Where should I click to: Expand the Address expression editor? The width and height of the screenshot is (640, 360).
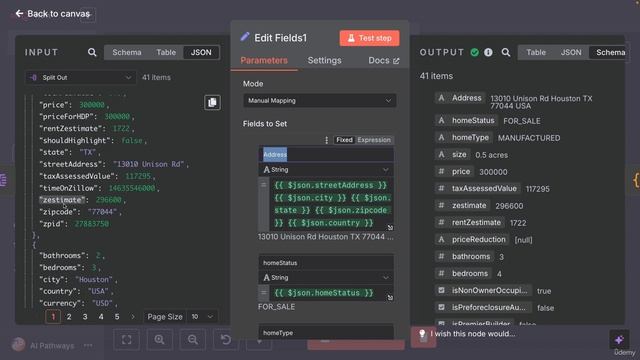click(x=390, y=227)
